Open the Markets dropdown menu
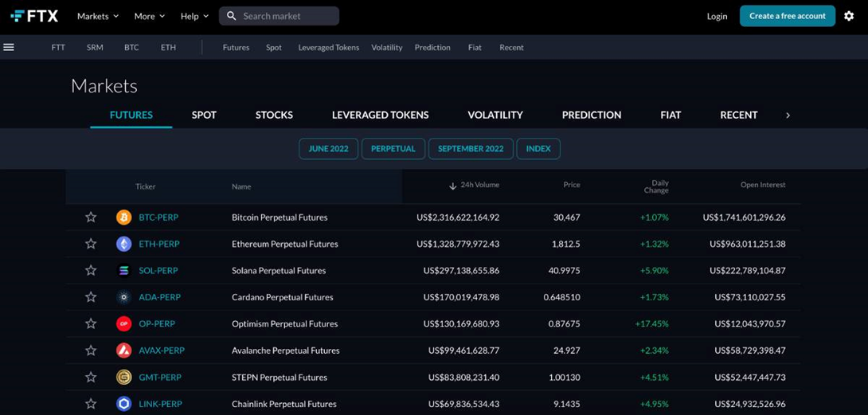The image size is (868, 415). [x=98, y=16]
